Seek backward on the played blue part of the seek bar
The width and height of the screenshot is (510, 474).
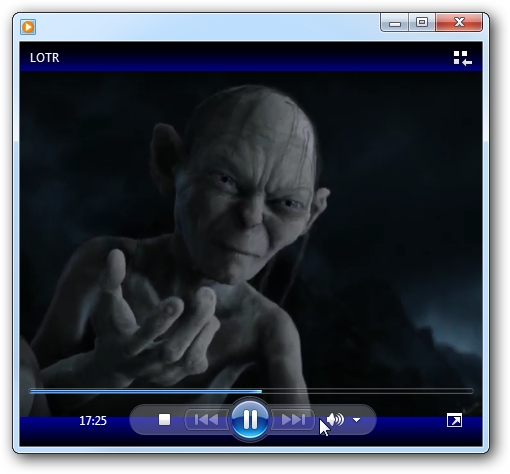click(x=145, y=391)
